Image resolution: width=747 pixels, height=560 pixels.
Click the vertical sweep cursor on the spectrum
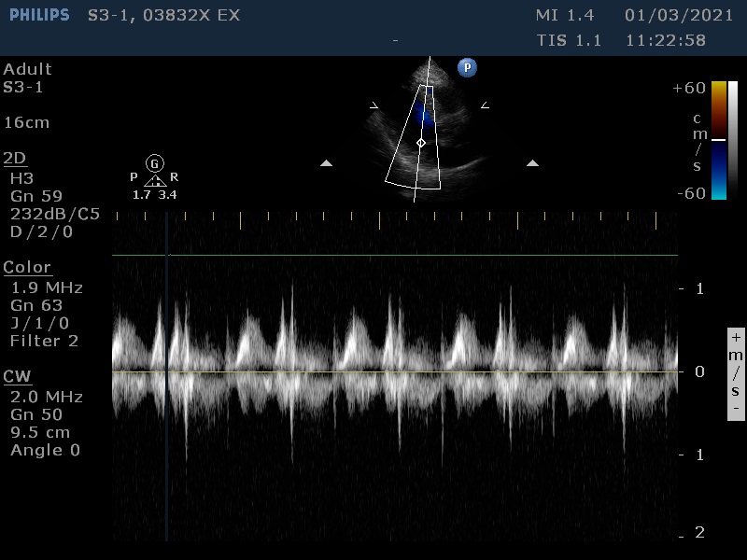(x=166, y=373)
